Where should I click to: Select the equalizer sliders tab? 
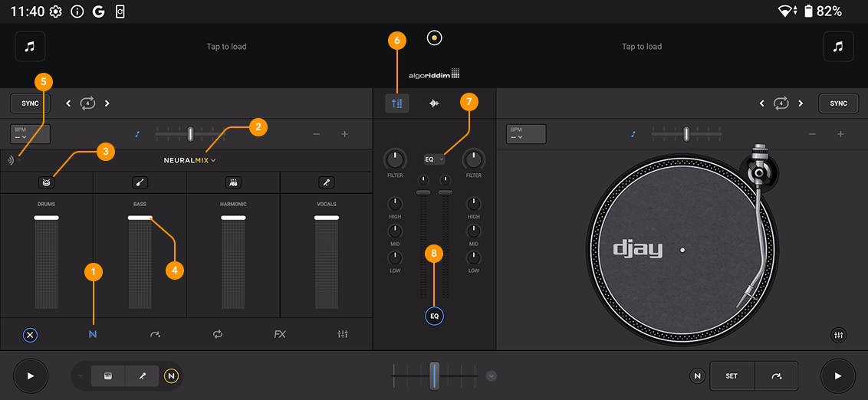344,335
